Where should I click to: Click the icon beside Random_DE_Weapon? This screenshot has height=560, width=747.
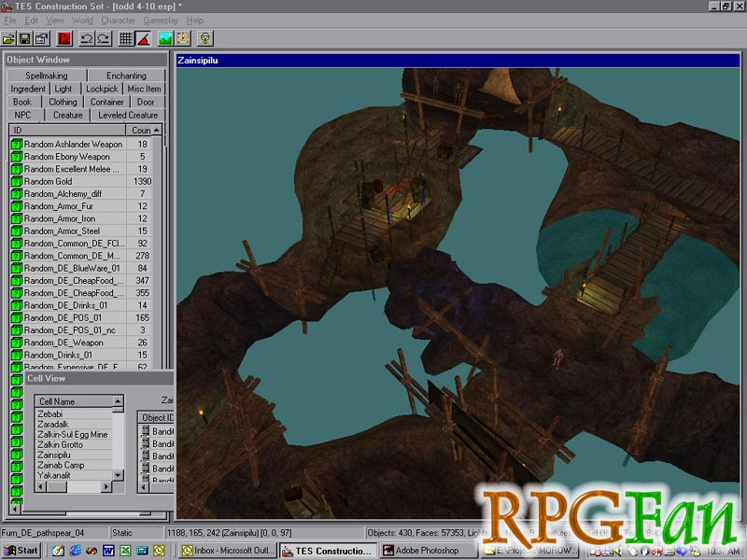[x=17, y=343]
